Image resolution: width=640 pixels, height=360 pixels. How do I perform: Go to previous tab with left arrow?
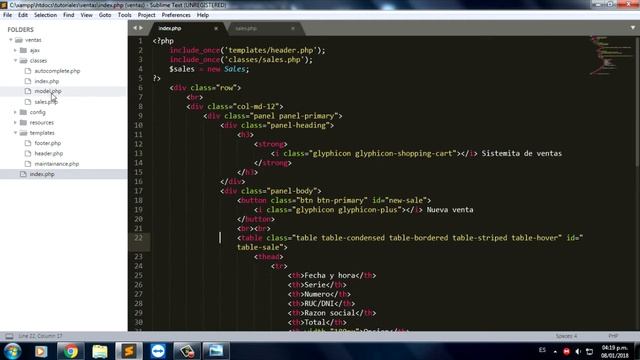[135, 28]
